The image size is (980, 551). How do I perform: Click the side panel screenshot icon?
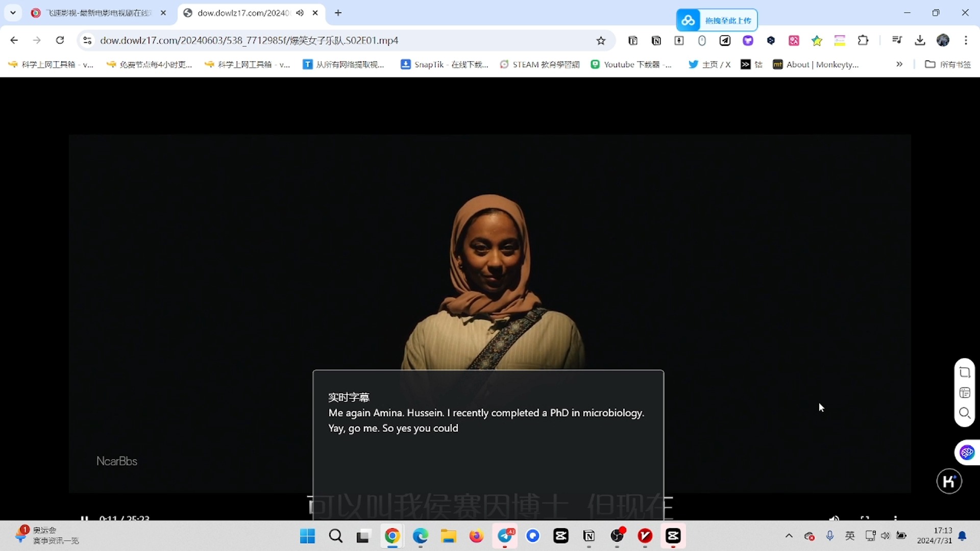[964, 372]
